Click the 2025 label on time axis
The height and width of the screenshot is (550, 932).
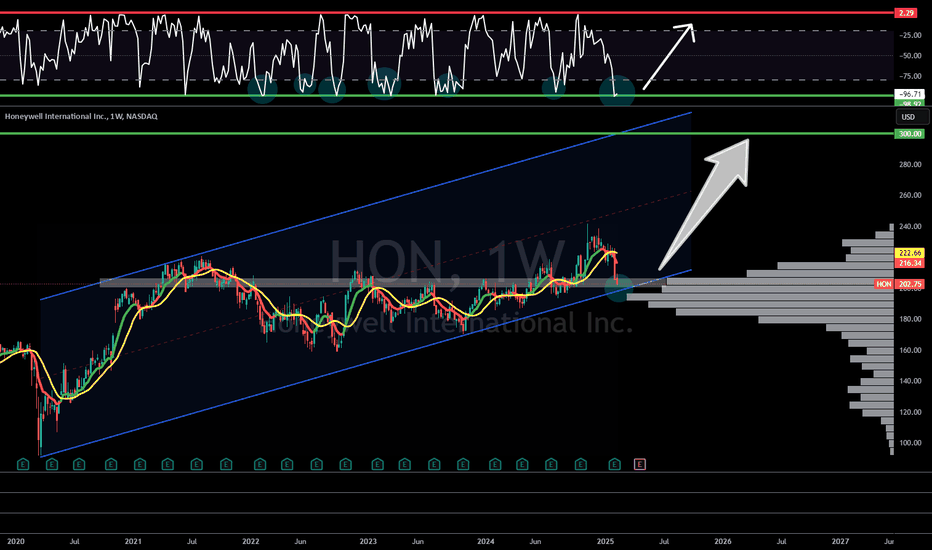605,542
